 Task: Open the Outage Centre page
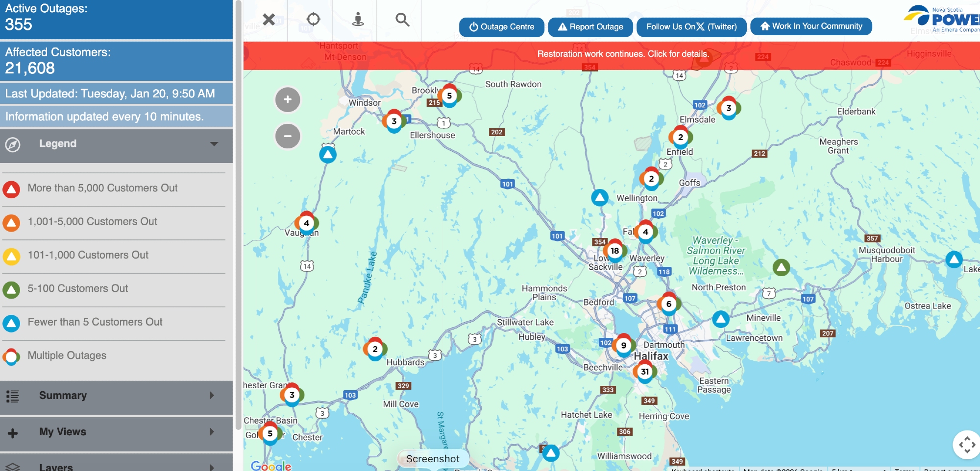pyautogui.click(x=501, y=27)
